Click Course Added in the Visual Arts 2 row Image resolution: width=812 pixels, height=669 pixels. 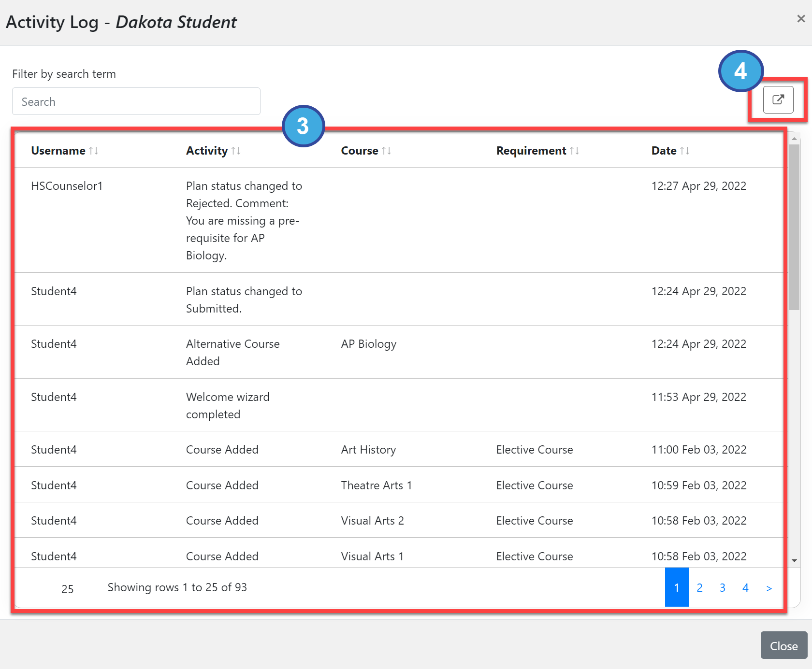(222, 521)
